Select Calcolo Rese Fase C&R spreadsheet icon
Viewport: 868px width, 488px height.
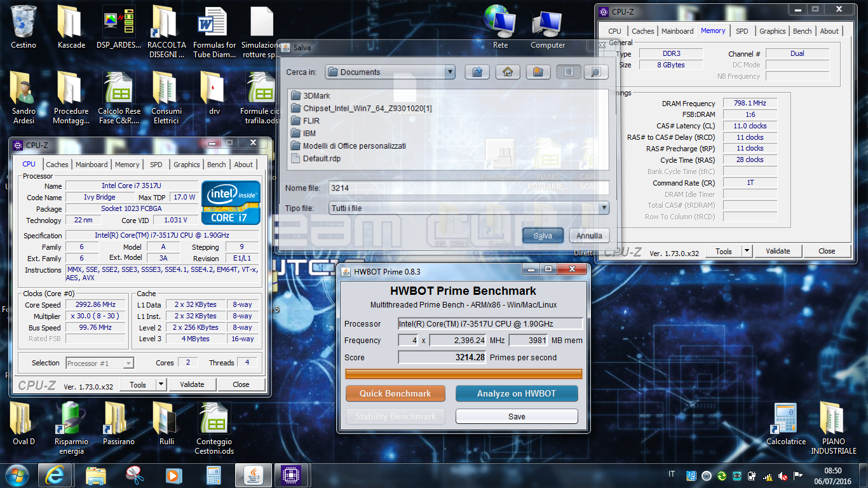[119, 97]
